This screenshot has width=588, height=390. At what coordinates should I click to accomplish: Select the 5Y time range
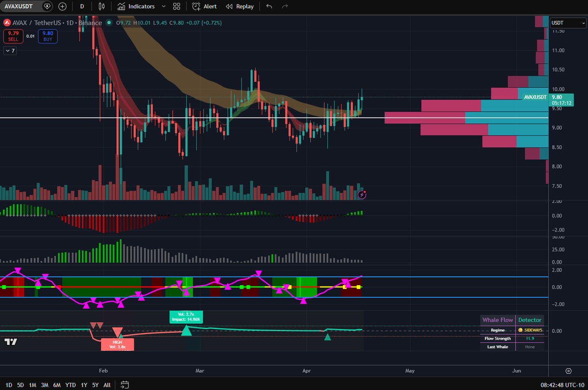tap(96, 385)
